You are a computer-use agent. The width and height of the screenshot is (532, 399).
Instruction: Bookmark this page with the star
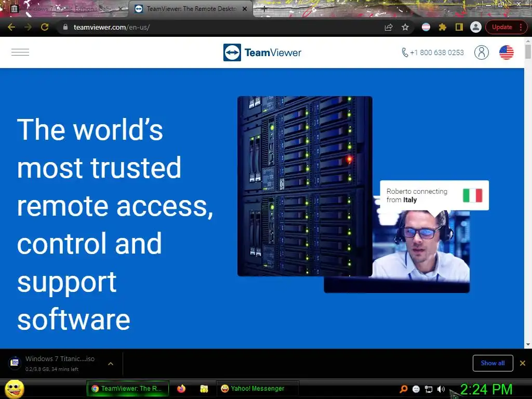coord(405,27)
